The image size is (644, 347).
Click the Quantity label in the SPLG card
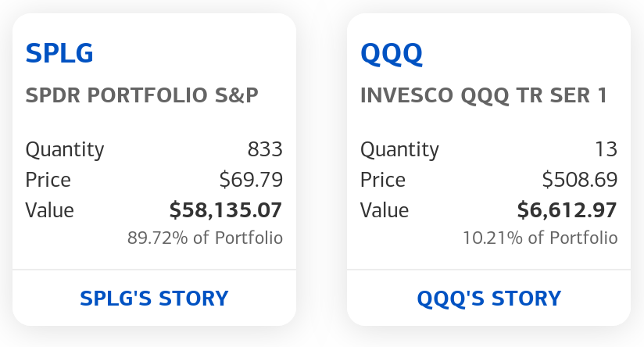[x=65, y=149]
